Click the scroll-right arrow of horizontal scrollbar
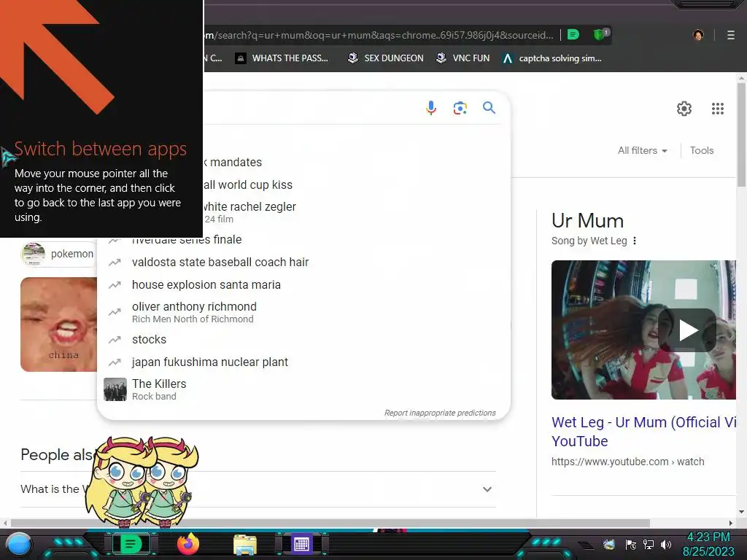The height and width of the screenshot is (560, 747). pos(731,523)
